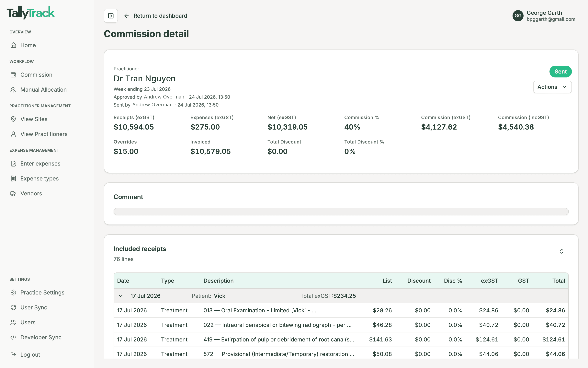Screen dimensions: 588x368
Task: Click the Commission wallet icon
Action: click(x=13, y=75)
